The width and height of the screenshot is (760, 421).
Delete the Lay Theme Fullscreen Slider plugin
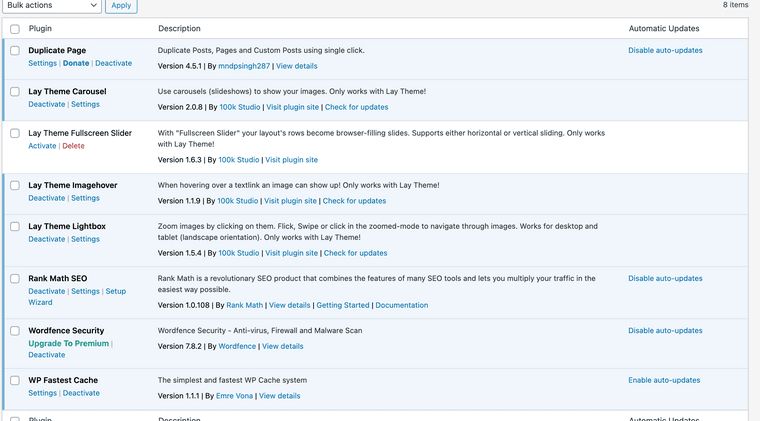[73, 146]
